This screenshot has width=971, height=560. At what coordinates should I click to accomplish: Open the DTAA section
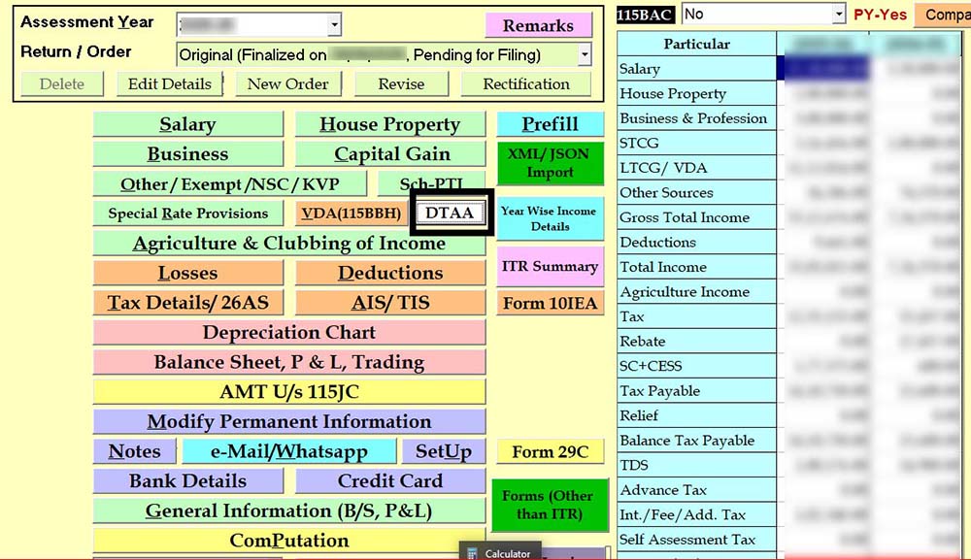tap(451, 213)
